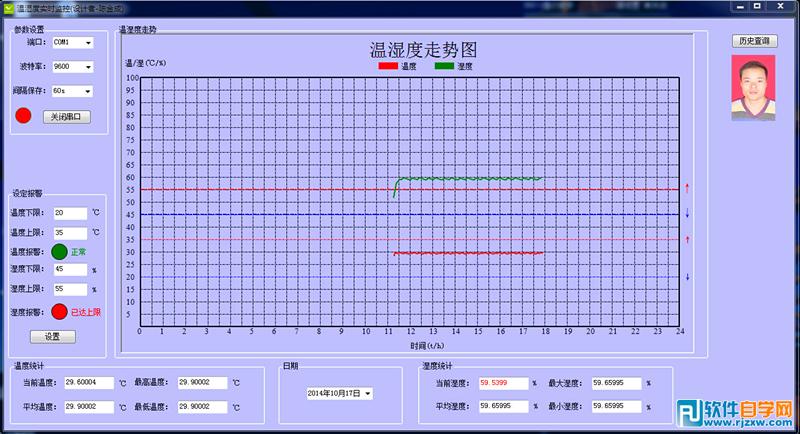
Task: Select the 平均湿度 value field
Action: tap(504, 406)
